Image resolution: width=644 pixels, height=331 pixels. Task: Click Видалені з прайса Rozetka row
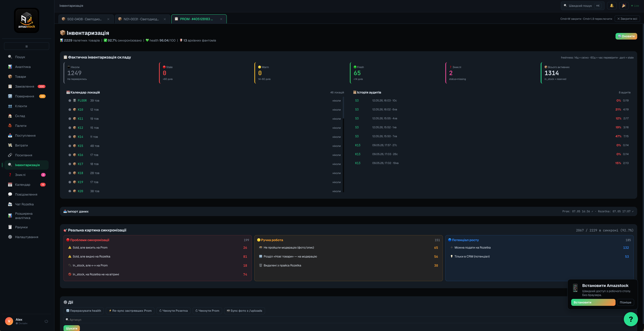pyautogui.click(x=348, y=265)
